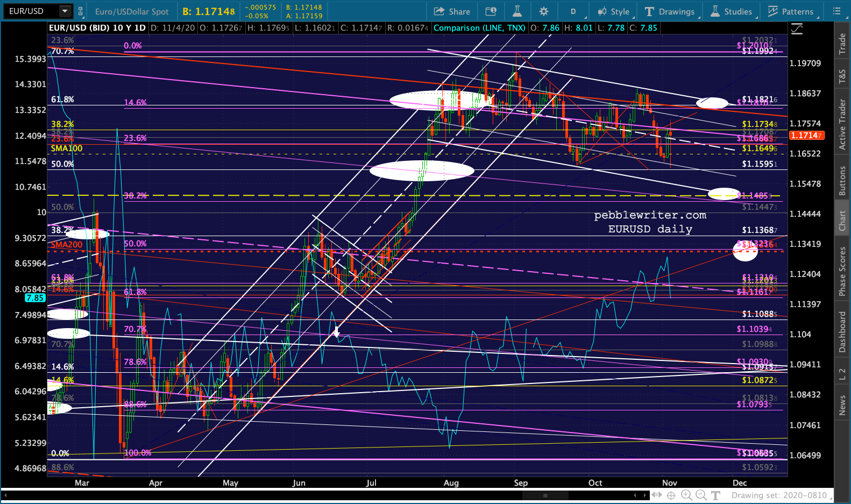Open the Patterns menu

[x=791, y=11]
